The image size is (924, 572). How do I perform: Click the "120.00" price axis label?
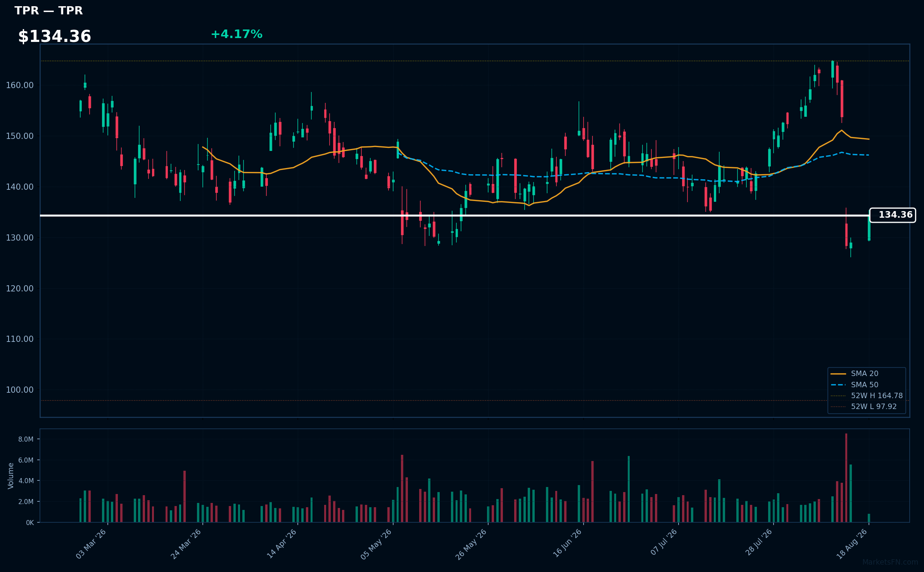(20, 288)
